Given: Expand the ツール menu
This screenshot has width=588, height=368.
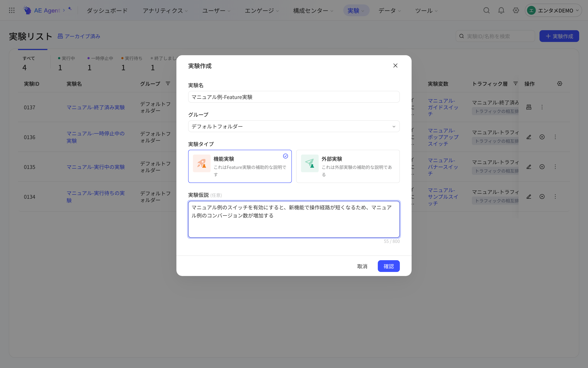Looking at the screenshot, I should pyautogui.click(x=426, y=10).
